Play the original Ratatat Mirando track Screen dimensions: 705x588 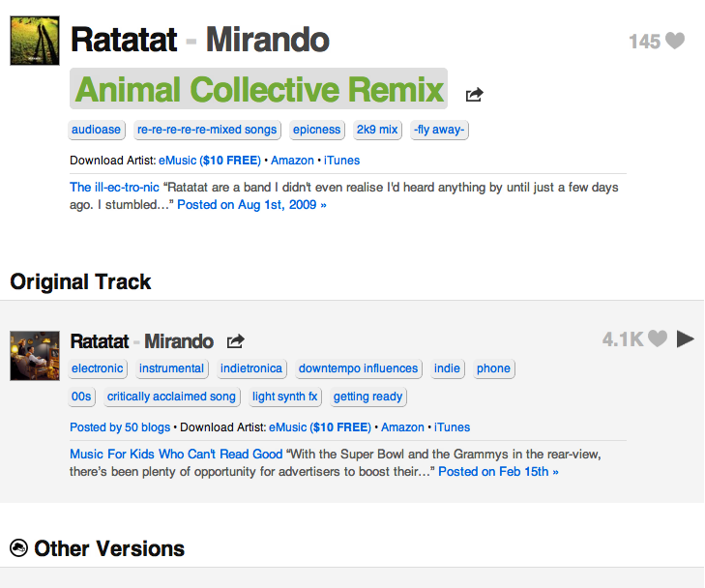click(686, 338)
